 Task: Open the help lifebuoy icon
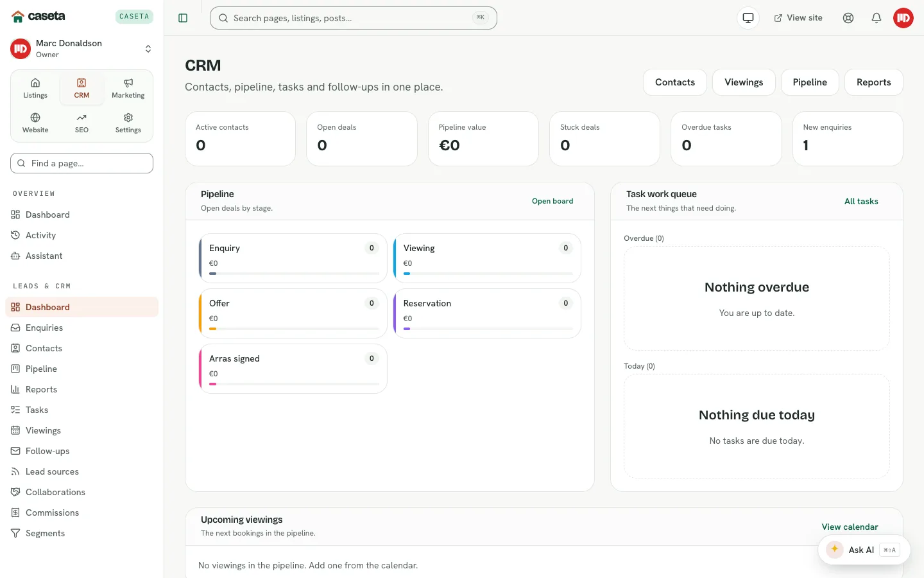coord(848,18)
